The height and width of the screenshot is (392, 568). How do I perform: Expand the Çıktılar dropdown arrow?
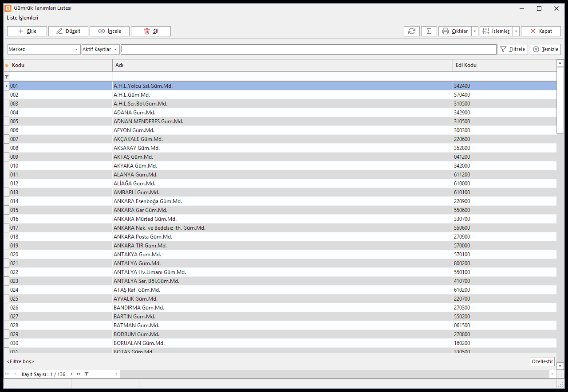coord(475,31)
